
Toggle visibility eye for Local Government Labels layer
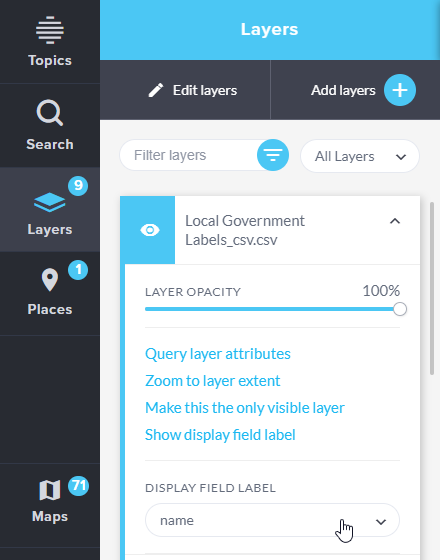coord(150,230)
